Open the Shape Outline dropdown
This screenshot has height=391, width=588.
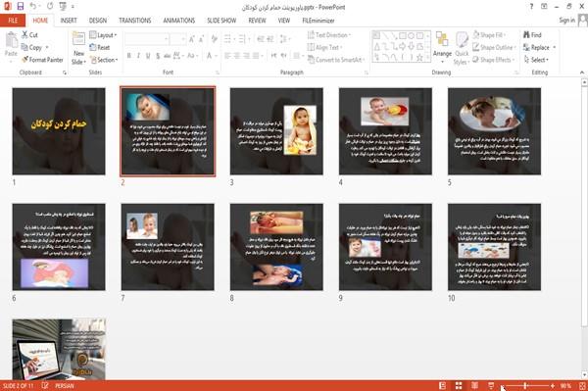point(494,47)
